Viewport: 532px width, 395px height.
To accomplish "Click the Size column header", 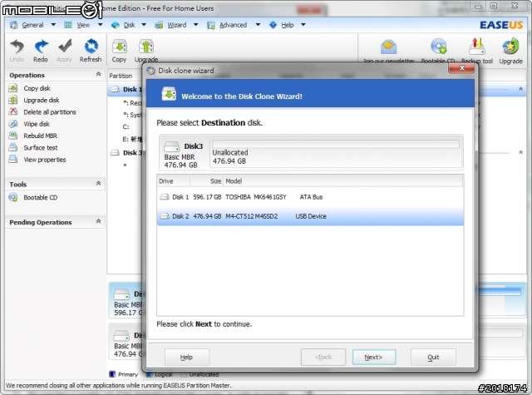I will point(206,181).
